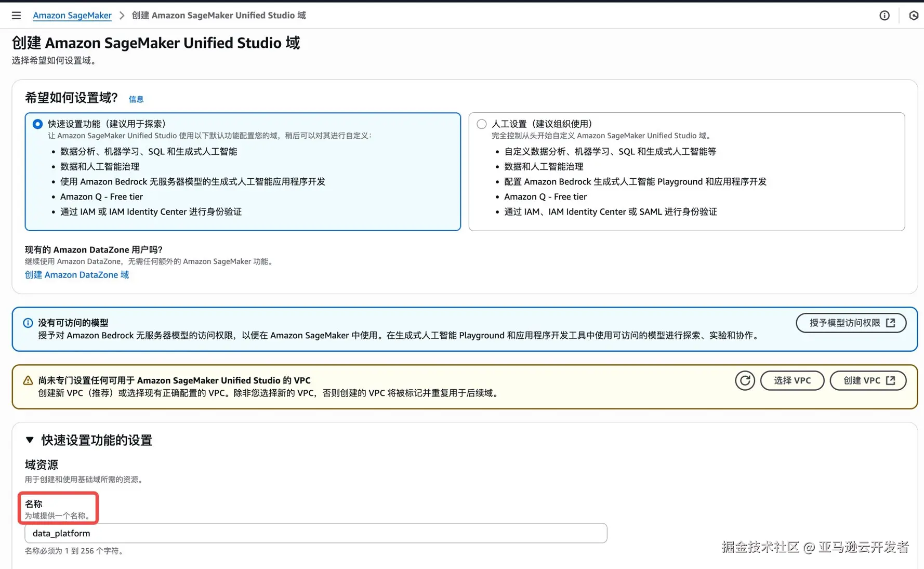The image size is (924, 569).
Task: Click the bullet 通过 IAM 或 IAM Identity Center 进行身份验证
Action: [x=151, y=212]
